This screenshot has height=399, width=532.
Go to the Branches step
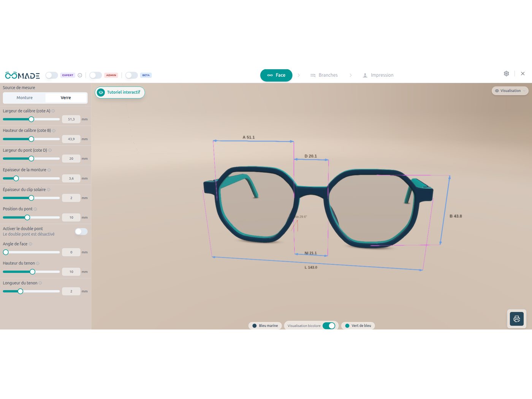(324, 75)
